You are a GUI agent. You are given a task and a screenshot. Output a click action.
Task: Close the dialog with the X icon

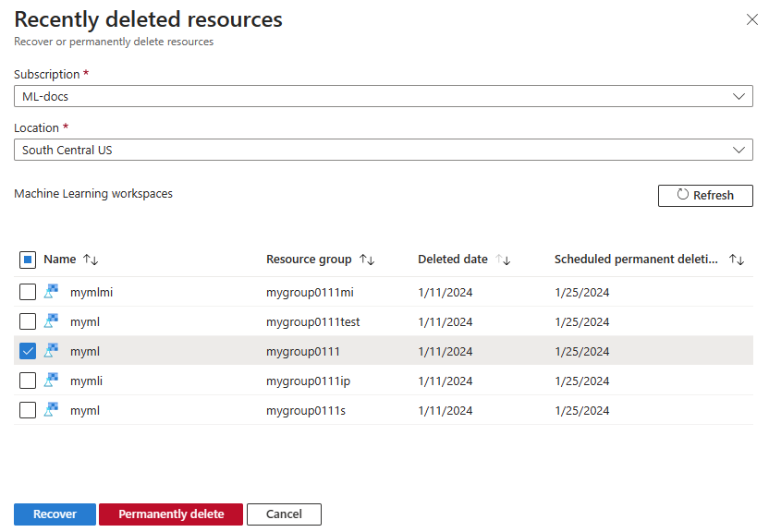point(752,19)
